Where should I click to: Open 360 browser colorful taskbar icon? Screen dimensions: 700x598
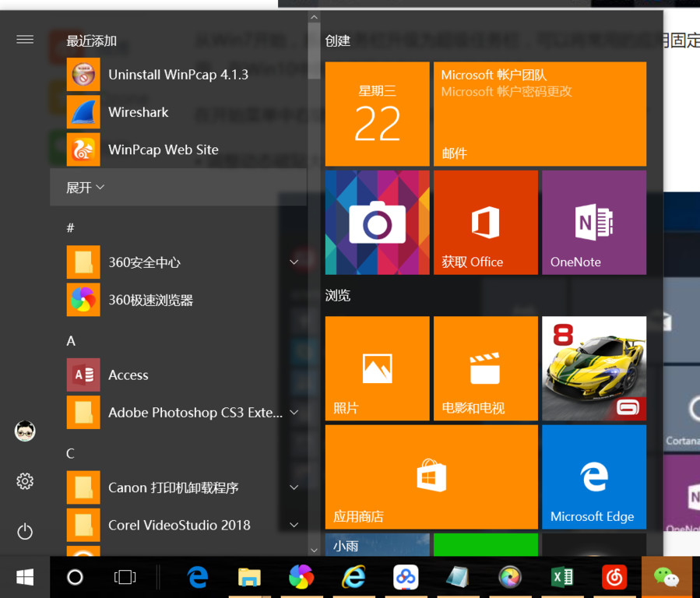301,577
